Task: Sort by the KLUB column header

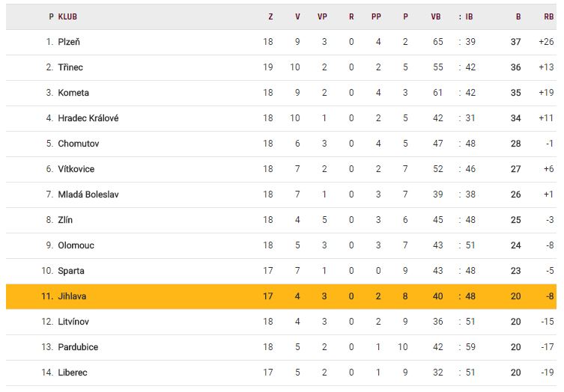Action: tap(67, 16)
